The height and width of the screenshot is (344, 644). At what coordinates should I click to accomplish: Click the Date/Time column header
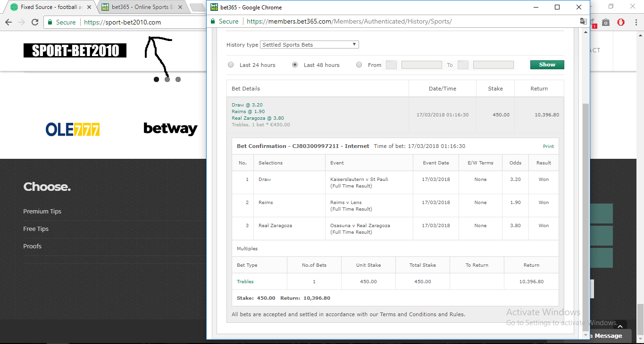[x=442, y=89]
